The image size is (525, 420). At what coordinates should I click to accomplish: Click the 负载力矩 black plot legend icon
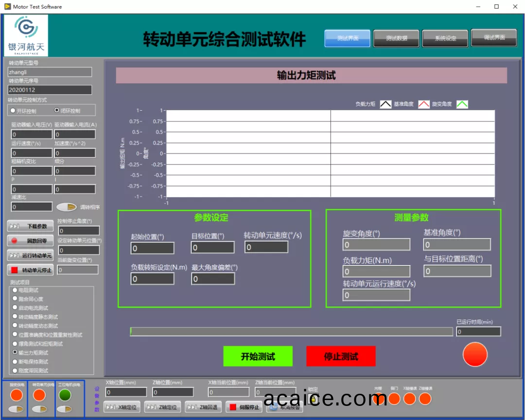click(385, 104)
